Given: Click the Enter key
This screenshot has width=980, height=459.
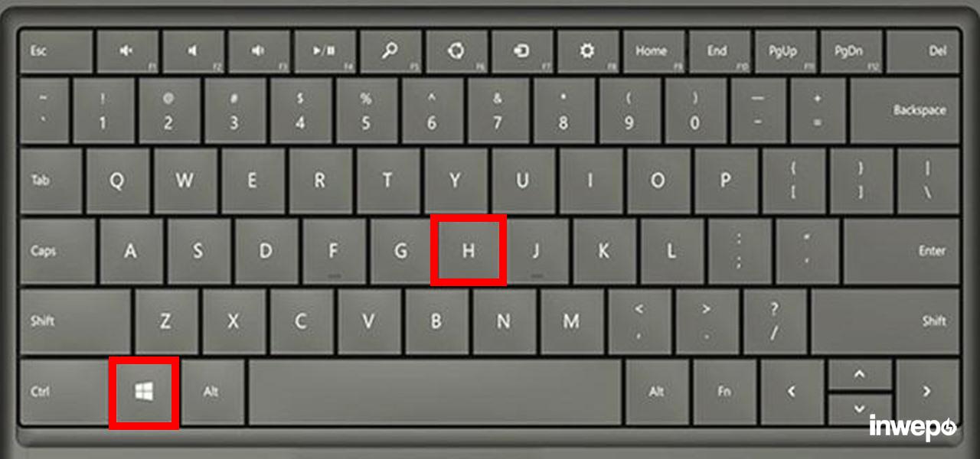Looking at the screenshot, I should [x=902, y=251].
